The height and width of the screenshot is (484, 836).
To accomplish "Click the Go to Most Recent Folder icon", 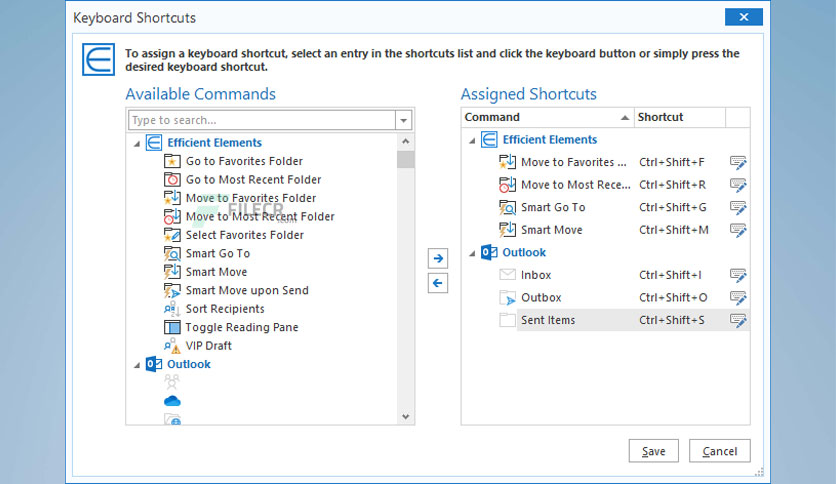I will 172,180.
